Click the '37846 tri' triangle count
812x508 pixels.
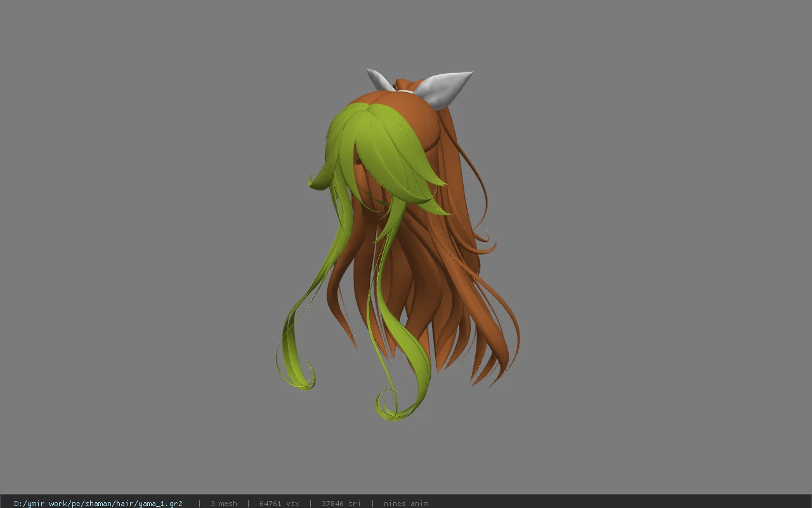341,504
